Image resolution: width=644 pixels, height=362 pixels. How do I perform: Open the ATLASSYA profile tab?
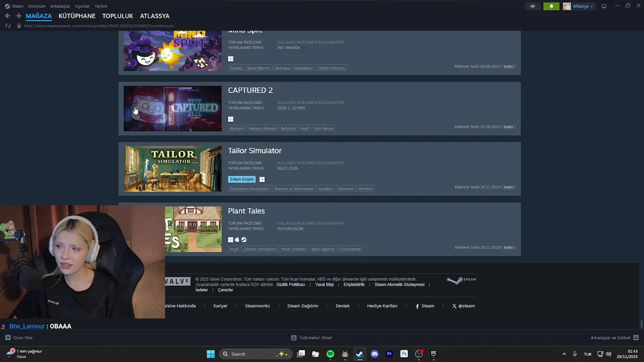155,16
